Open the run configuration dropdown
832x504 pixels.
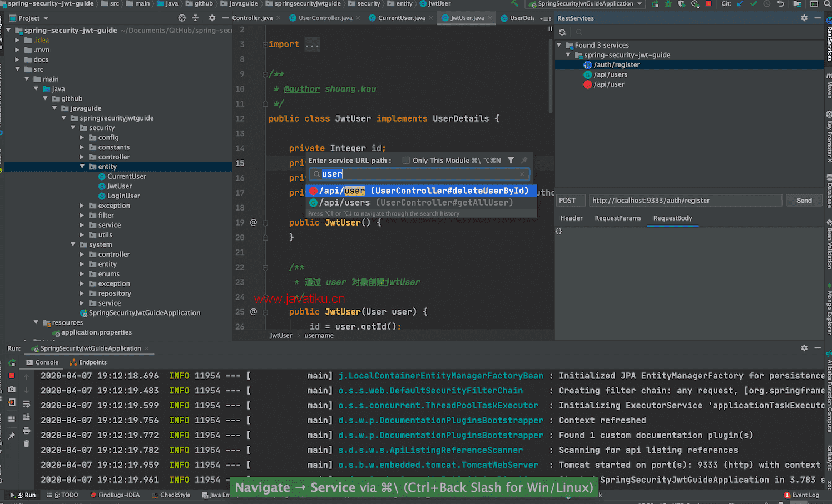pos(586,4)
